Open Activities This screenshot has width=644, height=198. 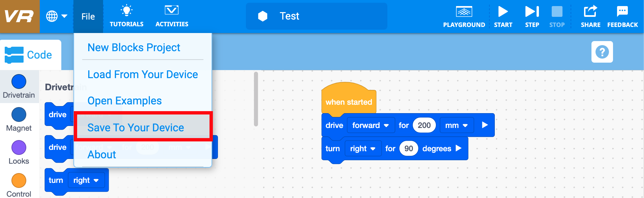click(x=172, y=15)
